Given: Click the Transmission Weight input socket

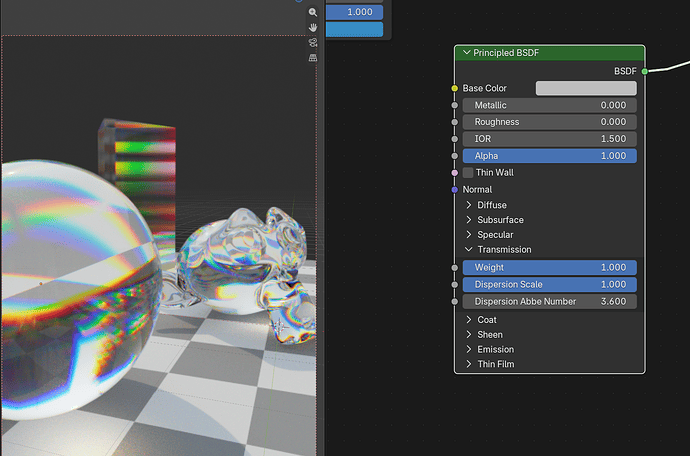Looking at the screenshot, I should pyautogui.click(x=455, y=268).
